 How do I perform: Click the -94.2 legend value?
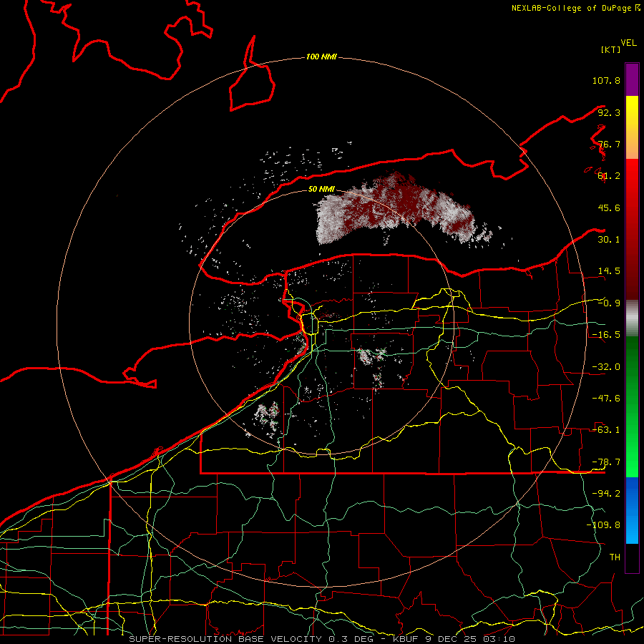click(x=606, y=493)
